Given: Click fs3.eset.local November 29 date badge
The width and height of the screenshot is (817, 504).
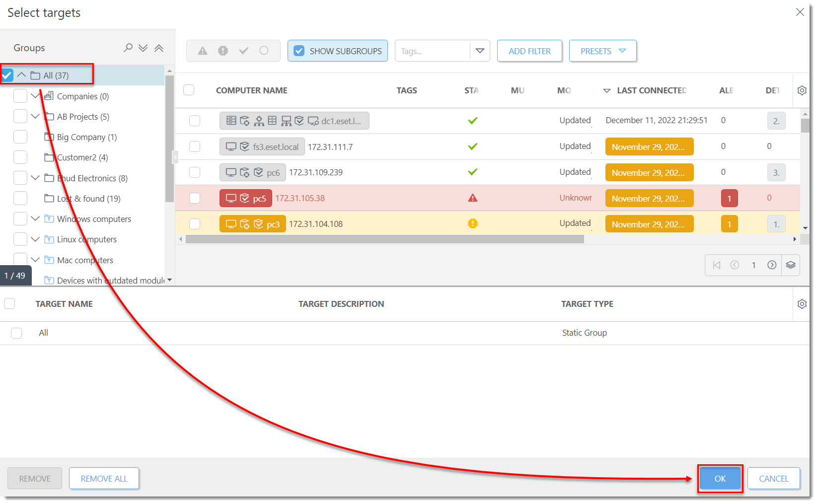Looking at the screenshot, I should click(x=649, y=146).
